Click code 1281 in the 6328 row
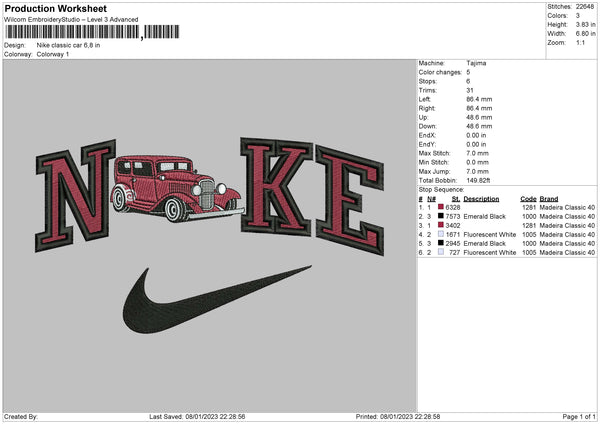Image resolution: width=600 pixels, height=424 pixels. coord(529,207)
